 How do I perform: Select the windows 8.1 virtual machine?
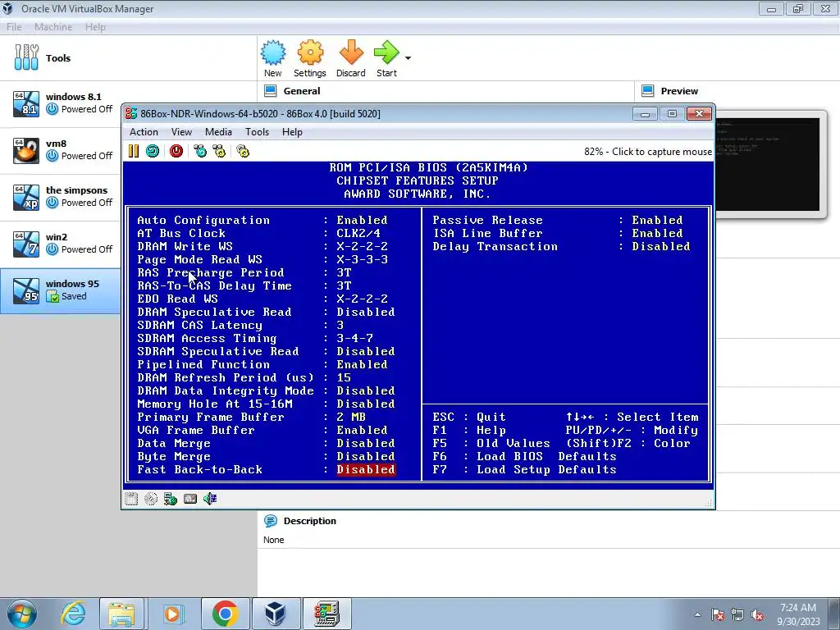pyautogui.click(x=60, y=104)
